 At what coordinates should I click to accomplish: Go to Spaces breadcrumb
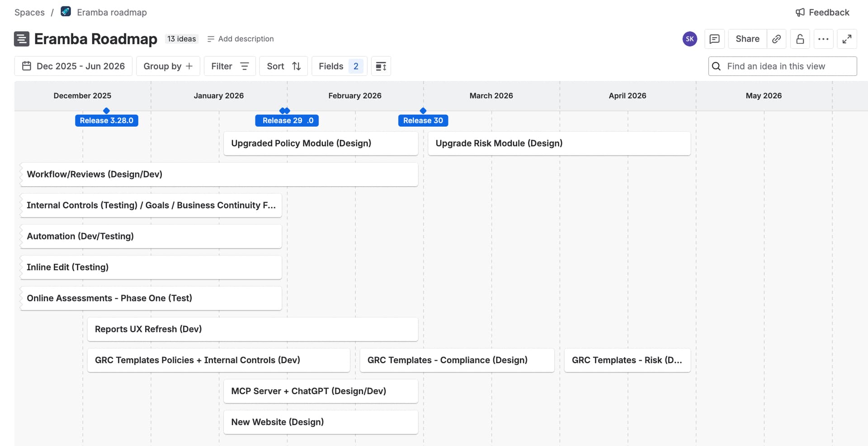(29, 13)
